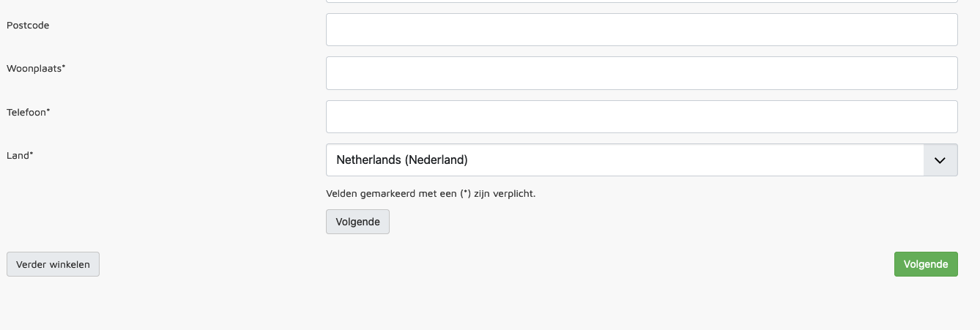Click the Telefoon field label
980x330 pixels.
(26, 112)
